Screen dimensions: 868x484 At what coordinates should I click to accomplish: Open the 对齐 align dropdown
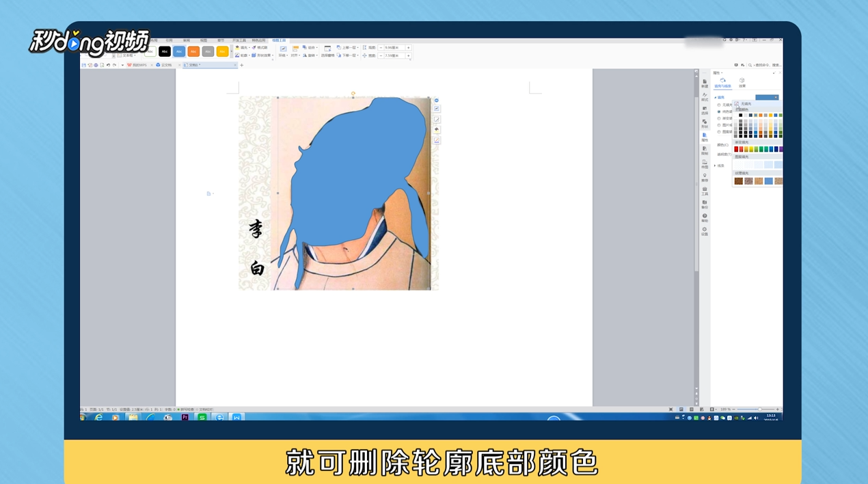coord(296,52)
